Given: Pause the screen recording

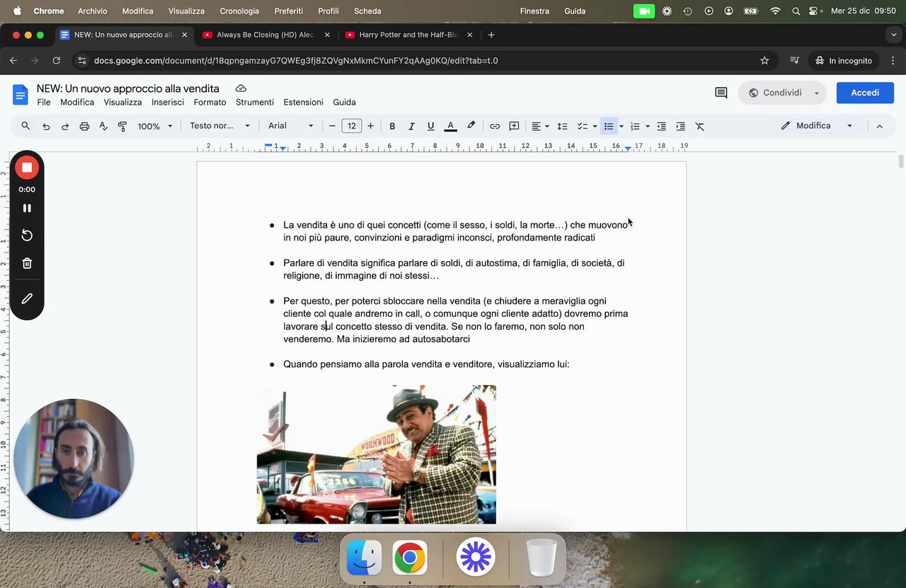Looking at the screenshot, I should [27, 208].
